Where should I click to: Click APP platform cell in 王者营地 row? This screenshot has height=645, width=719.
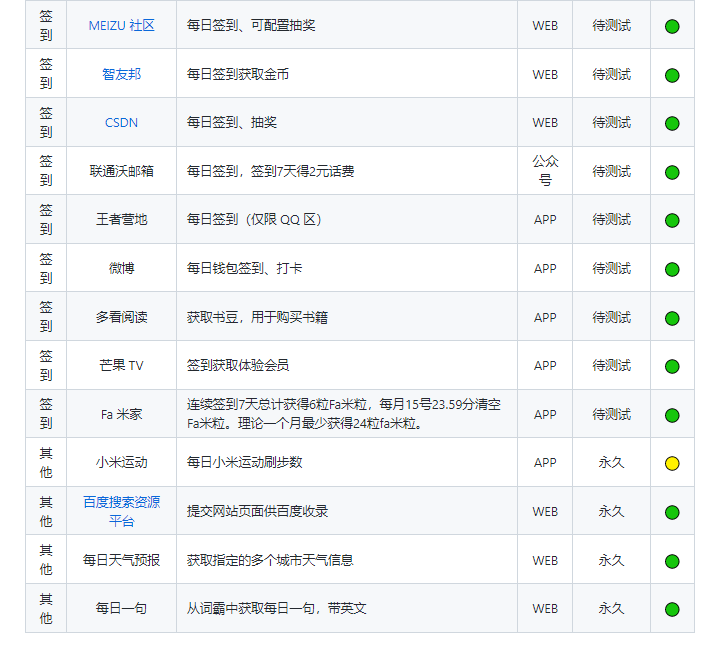point(545,220)
